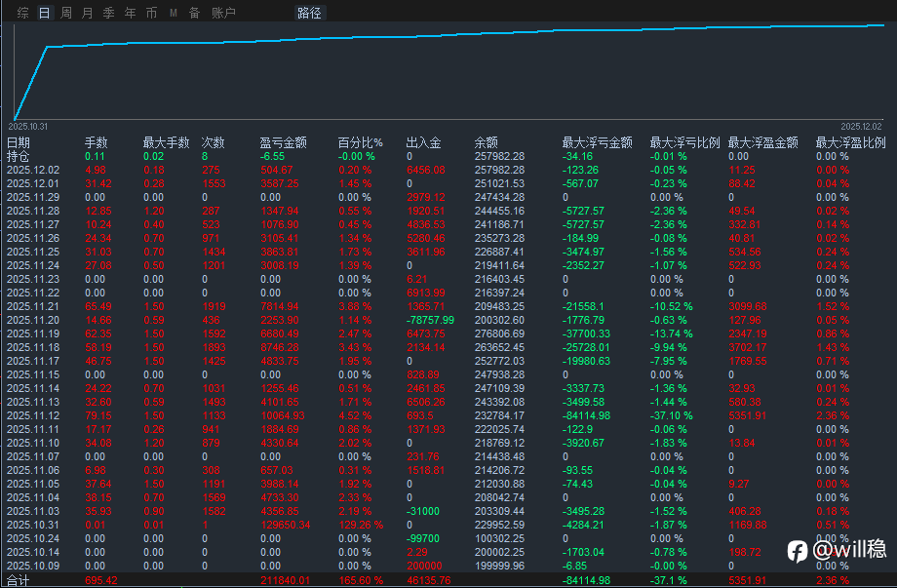Select the 2025.11.28 date row
897x588 pixels.
tap(33, 211)
